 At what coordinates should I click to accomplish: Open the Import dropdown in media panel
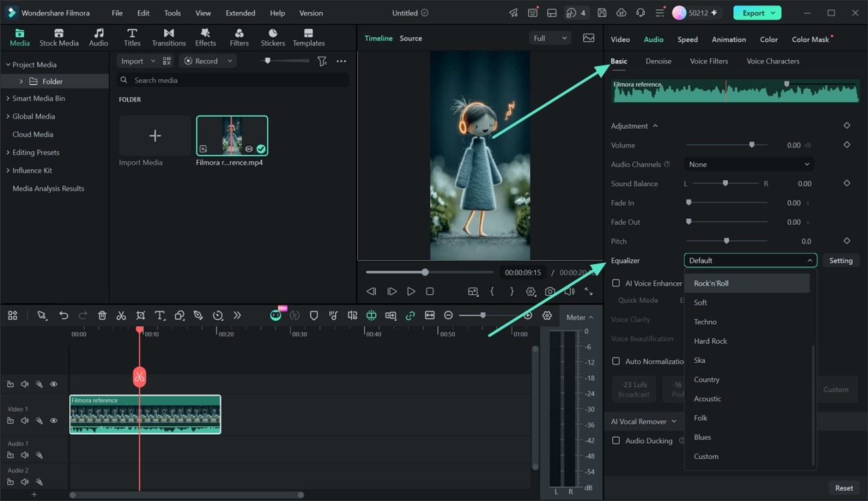click(x=138, y=61)
